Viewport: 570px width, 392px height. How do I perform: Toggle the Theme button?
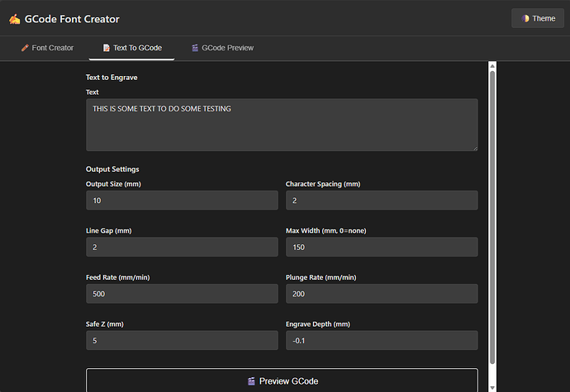click(x=537, y=18)
